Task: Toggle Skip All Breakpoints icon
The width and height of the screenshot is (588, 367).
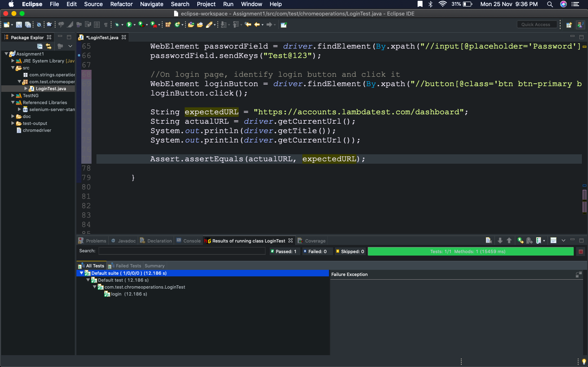Action: (39, 25)
